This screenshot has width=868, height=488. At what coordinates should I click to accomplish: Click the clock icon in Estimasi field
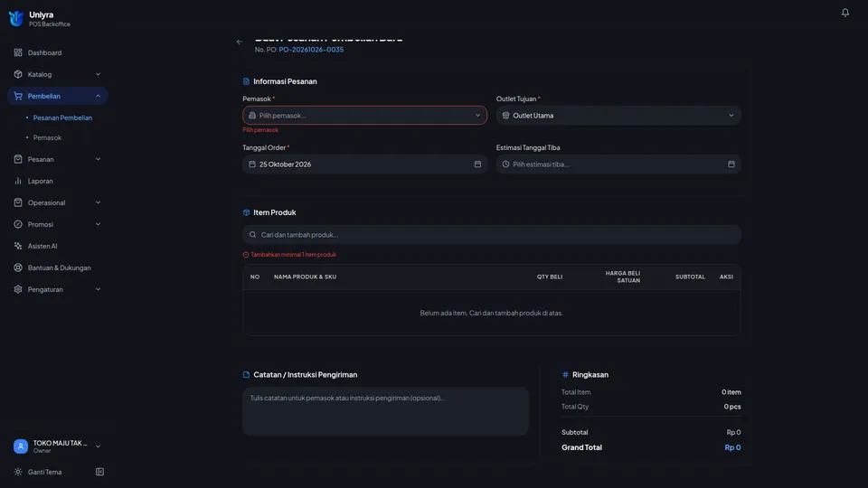505,164
